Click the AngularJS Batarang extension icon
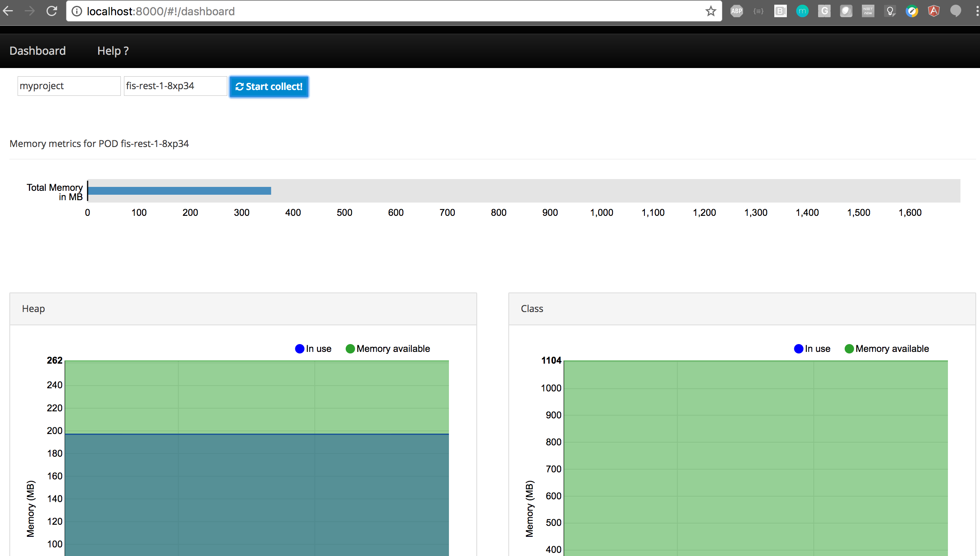Viewport: 980px width, 556px height. [x=933, y=11]
